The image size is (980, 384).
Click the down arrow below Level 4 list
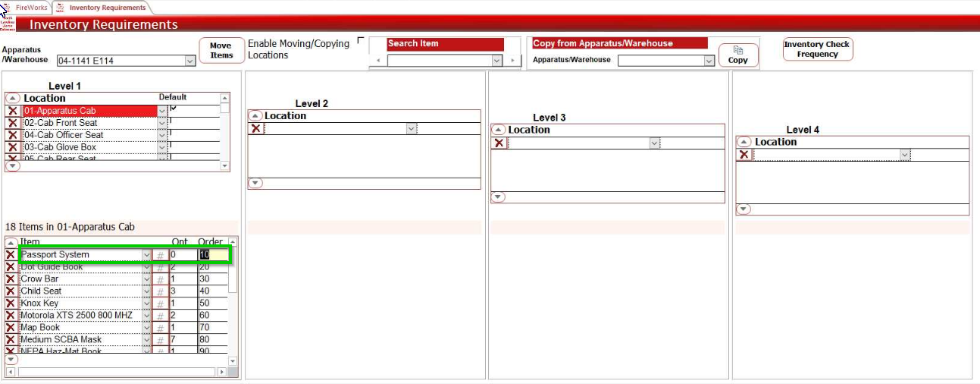click(x=744, y=209)
